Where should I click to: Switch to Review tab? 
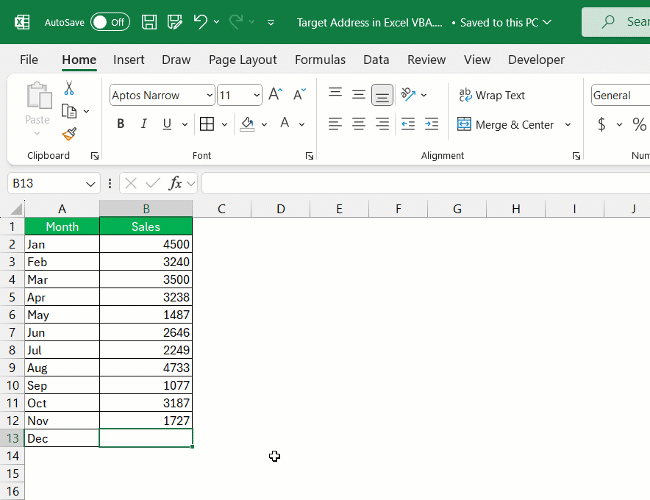point(426,60)
